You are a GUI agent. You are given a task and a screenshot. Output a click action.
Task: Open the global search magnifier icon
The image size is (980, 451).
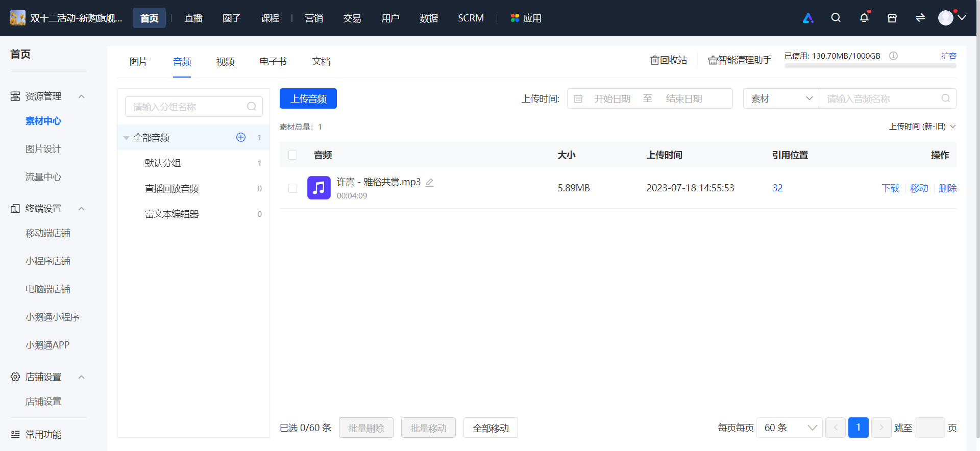[836, 18]
